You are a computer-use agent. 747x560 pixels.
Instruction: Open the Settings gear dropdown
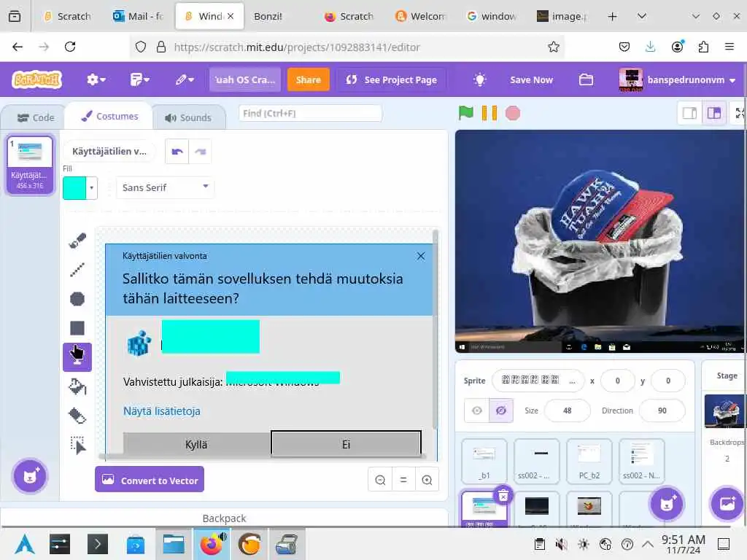[96, 79]
